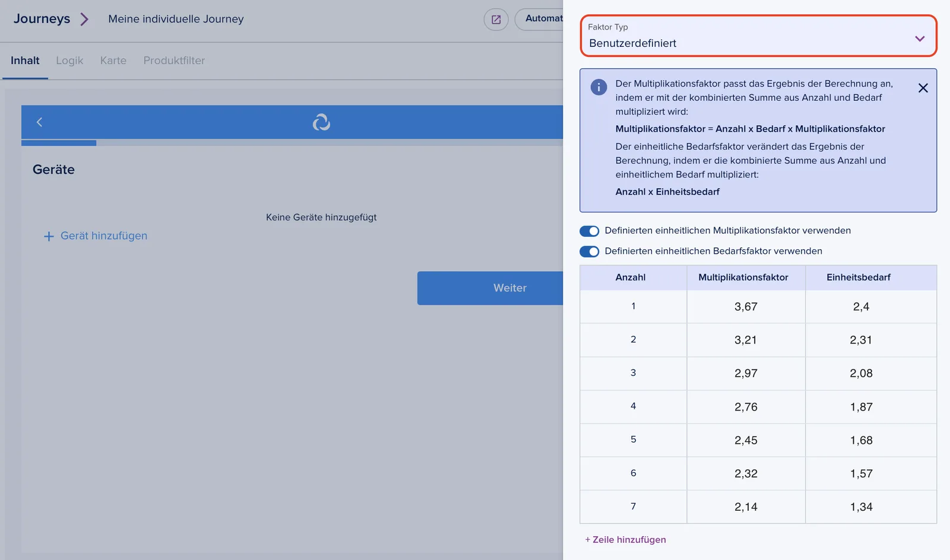Edit Multiplikationsfaktor value 3,21
Viewport: 950px width, 560px height.
click(x=746, y=340)
